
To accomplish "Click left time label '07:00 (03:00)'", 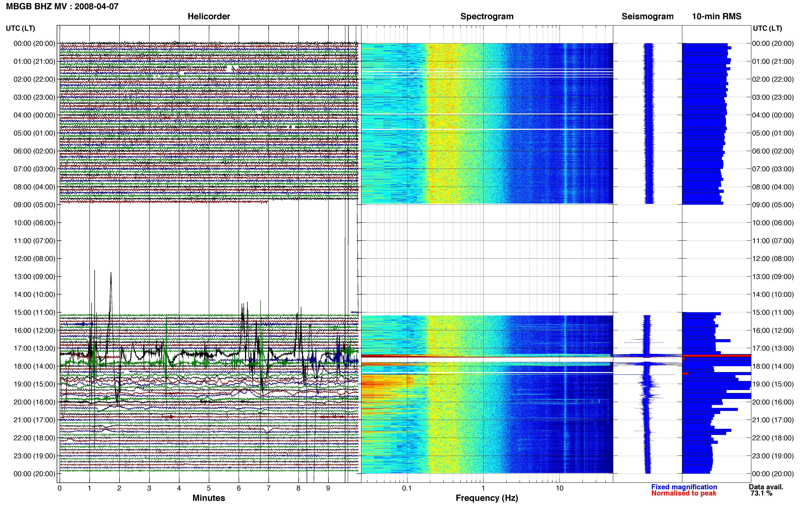I will (x=34, y=169).
